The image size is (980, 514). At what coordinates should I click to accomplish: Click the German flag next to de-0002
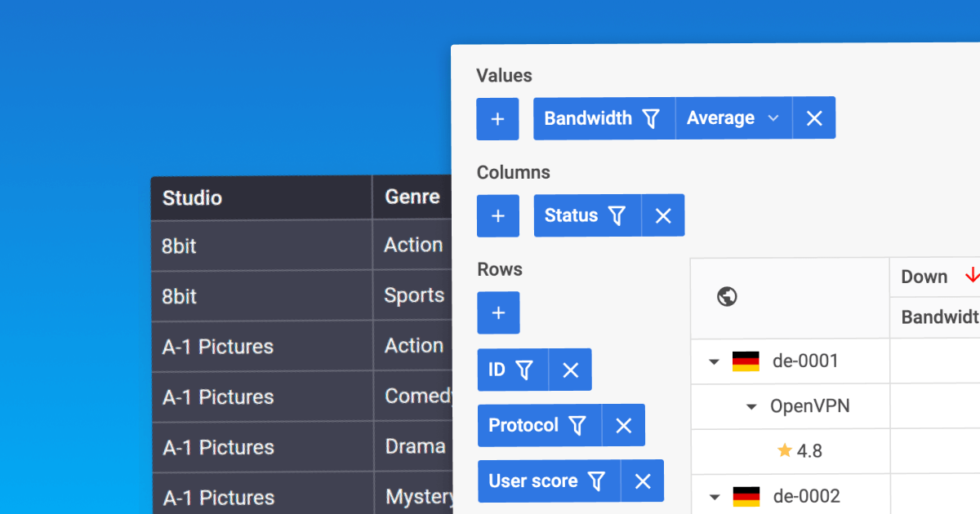(x=747, y=495)
